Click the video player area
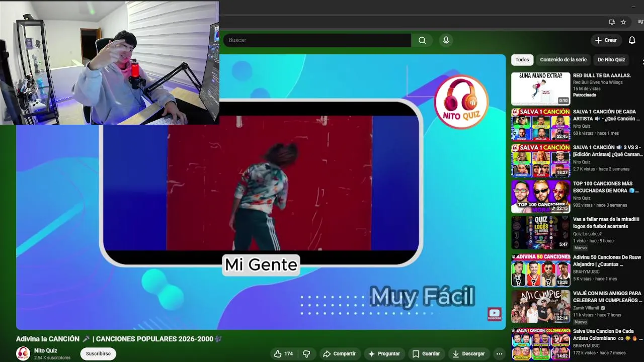This screenshot has width=644, height=362. 261,192
